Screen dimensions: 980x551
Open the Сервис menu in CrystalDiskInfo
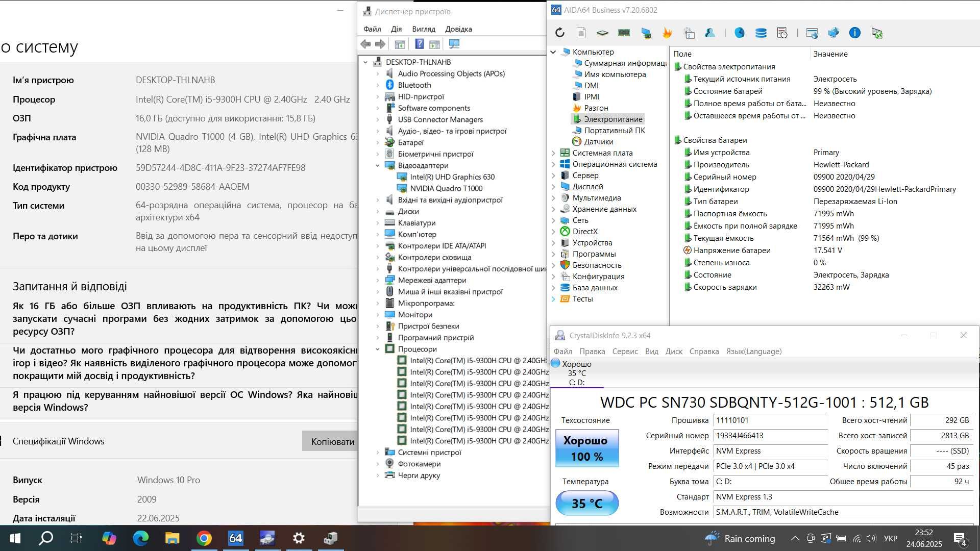click(x=625, y=352)
